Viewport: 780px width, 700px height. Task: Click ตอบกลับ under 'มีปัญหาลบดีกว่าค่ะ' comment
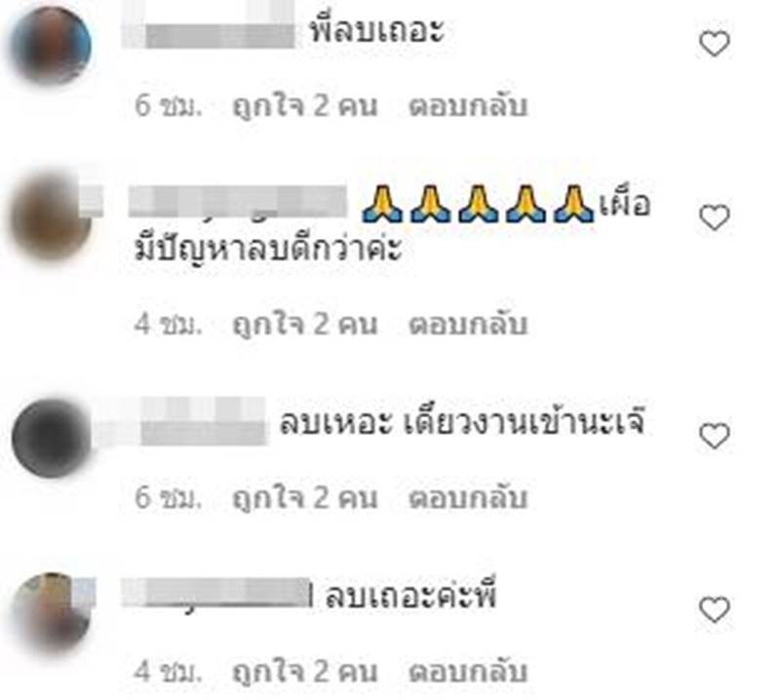(x=468, y=325)
